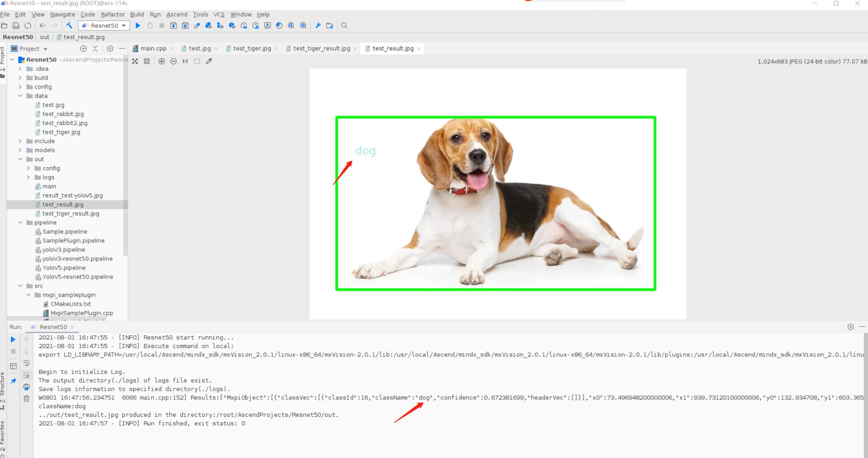Set image to actual size 1:1
This screenshot has width=868, height=458.
(x=185, y=62)
